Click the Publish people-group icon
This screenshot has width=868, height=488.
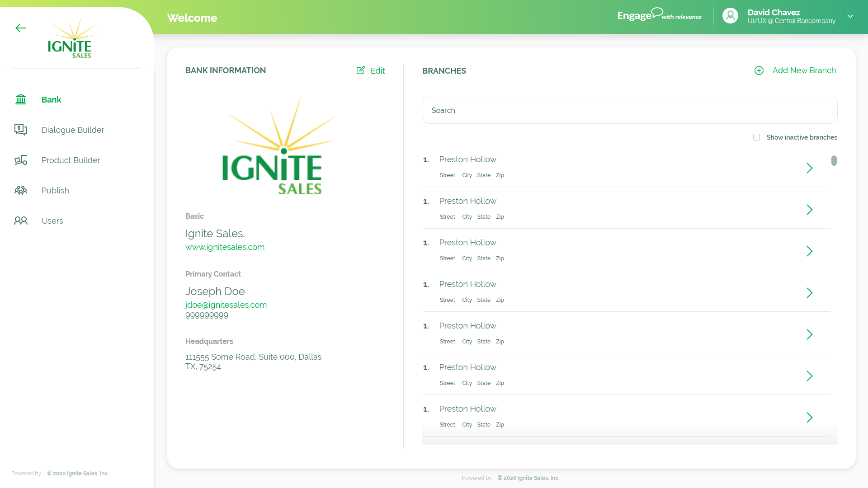tap(21, 191)
